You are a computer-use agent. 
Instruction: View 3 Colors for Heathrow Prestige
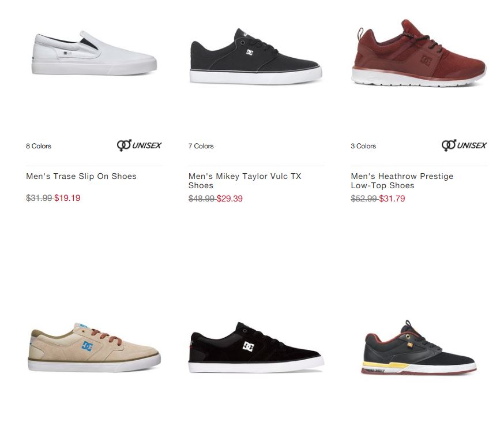coord(363,146)
